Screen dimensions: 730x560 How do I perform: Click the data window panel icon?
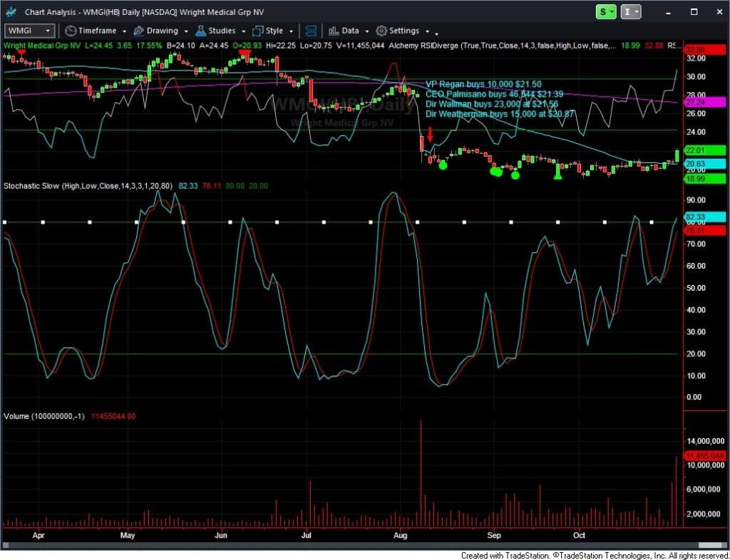(311, 31)
